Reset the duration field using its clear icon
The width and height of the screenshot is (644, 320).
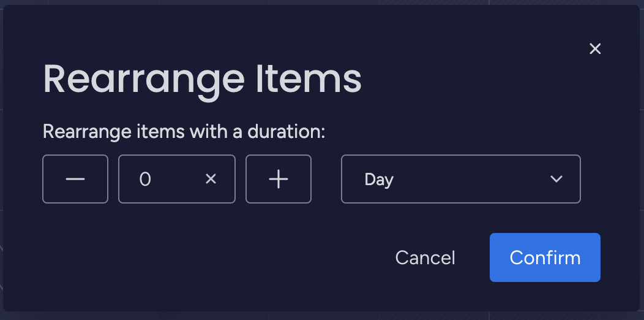(211, 179)
